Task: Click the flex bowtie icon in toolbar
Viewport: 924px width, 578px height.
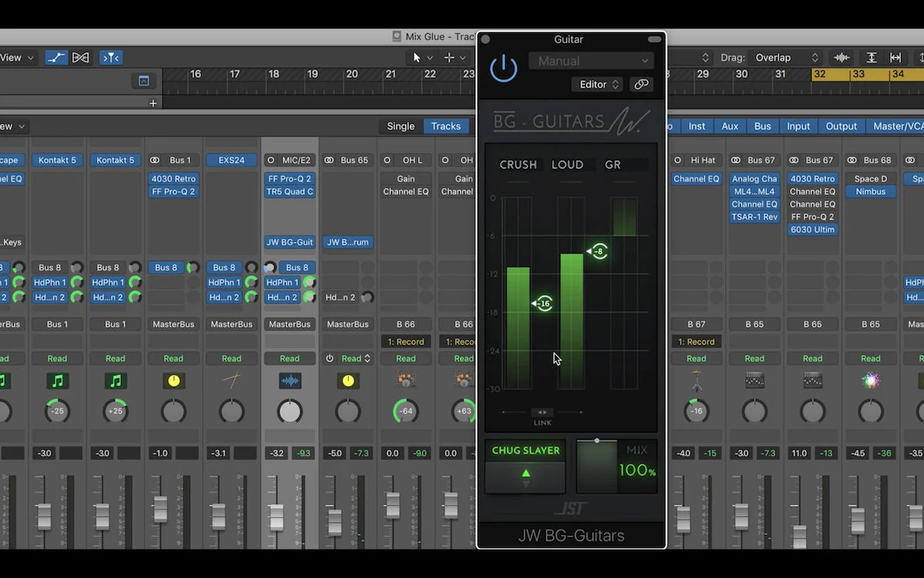Action: [80, 58]
